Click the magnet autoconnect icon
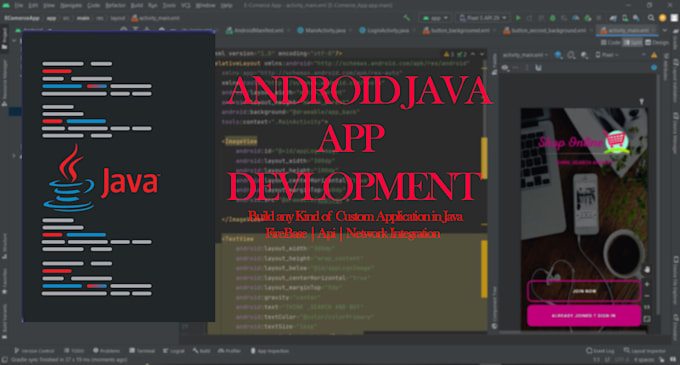 point(538,68)
